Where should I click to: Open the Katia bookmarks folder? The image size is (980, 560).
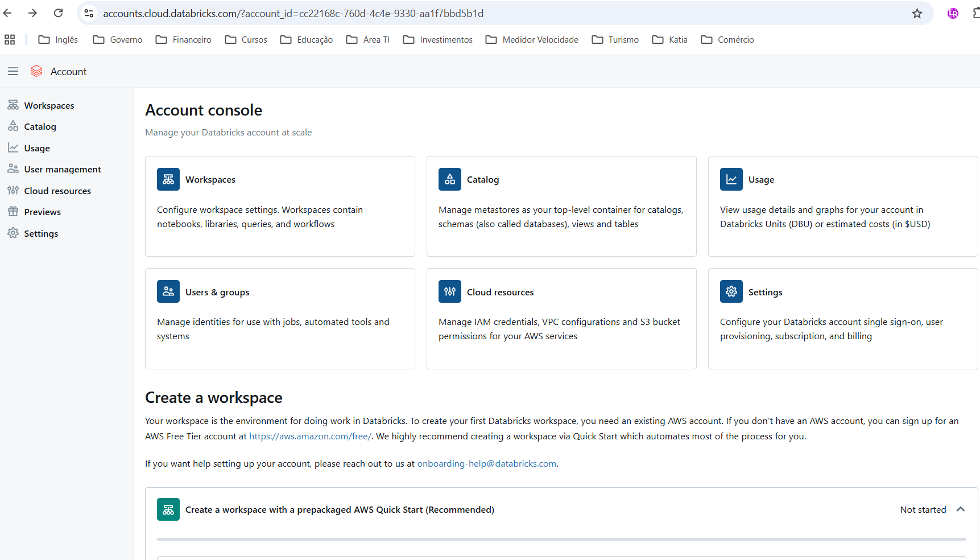(670, 39)
